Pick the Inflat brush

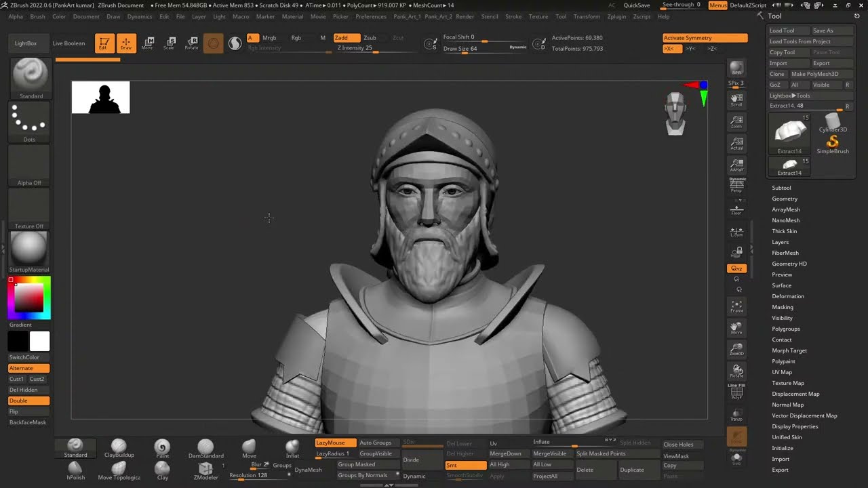click(292, 449)
